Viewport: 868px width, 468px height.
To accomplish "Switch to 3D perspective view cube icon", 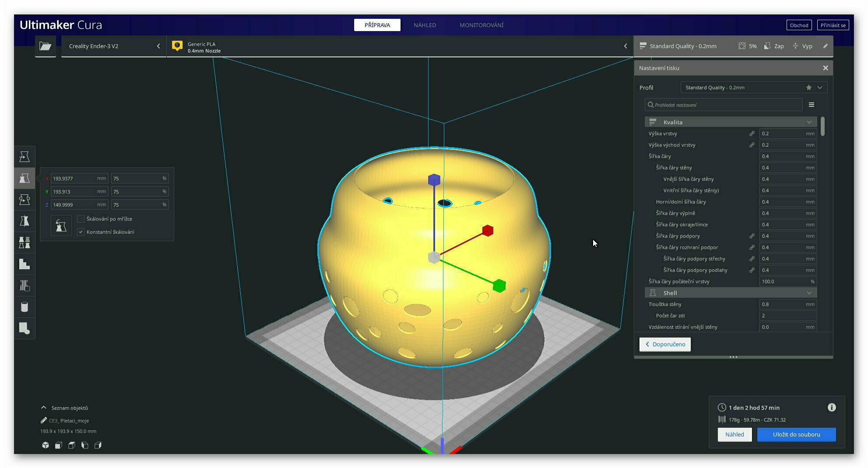I will [46, 445].
